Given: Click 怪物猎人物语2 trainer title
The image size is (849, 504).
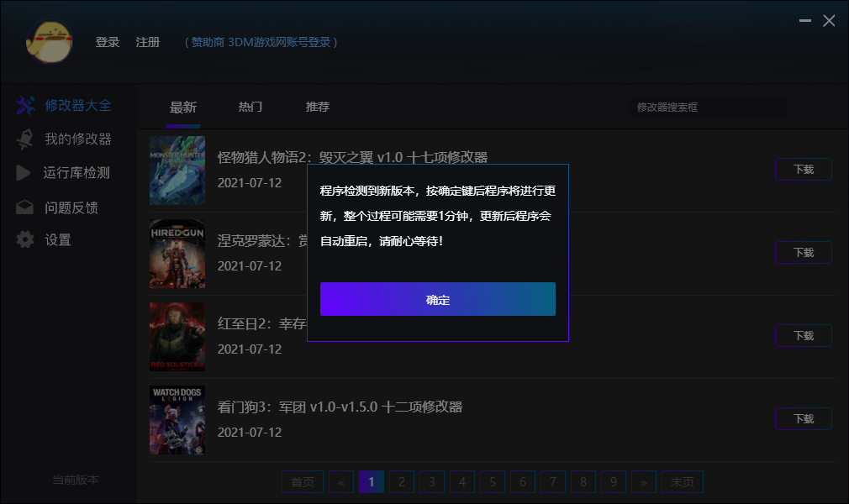Looking at the screenshot, I should tap(352, 157).
